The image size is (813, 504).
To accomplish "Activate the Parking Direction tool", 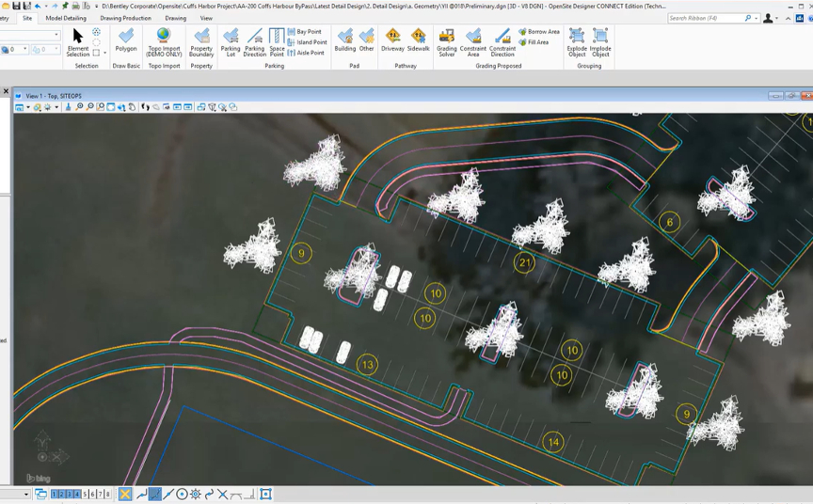I will [255, 42].
